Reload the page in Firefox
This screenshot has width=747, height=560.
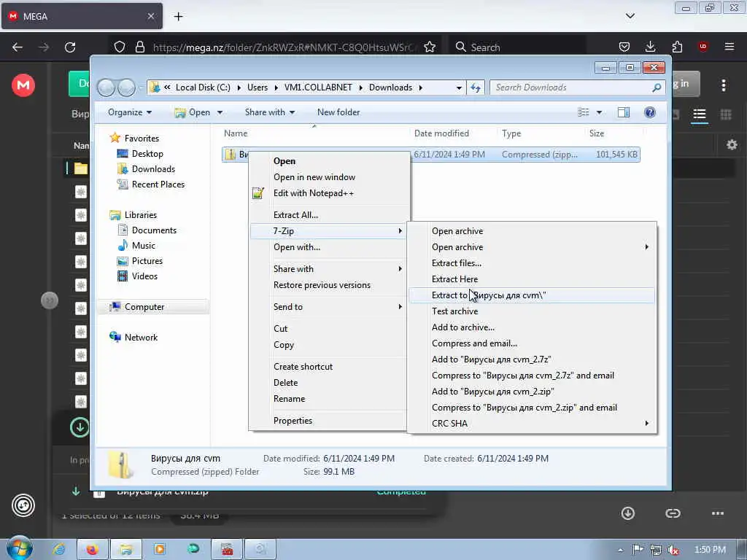[70, 47]
